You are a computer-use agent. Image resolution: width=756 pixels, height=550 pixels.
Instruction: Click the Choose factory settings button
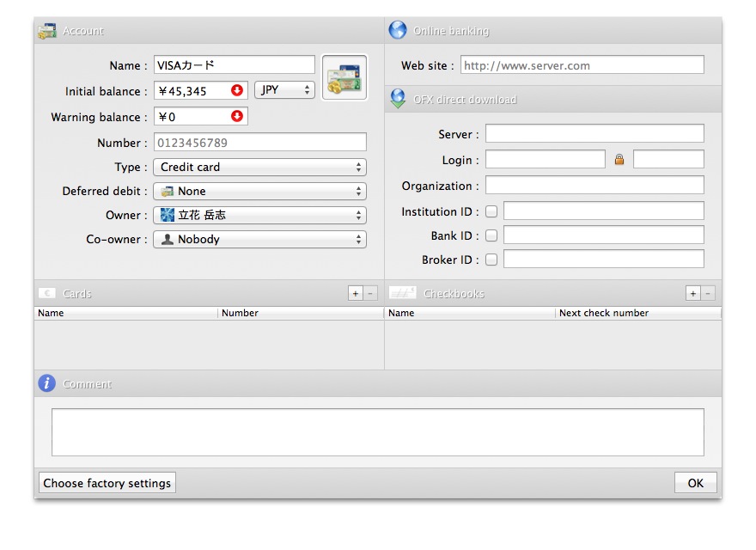107,483
